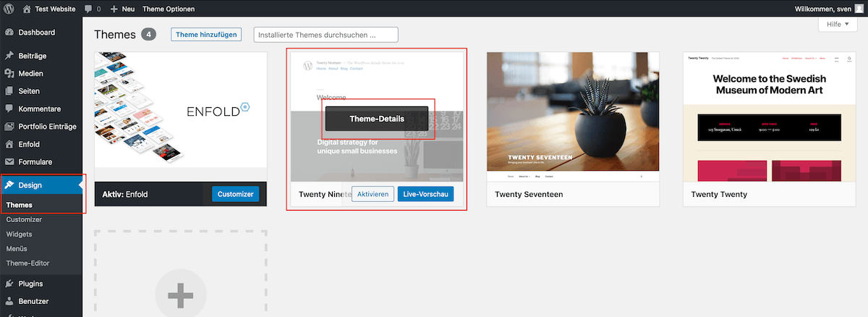The height and width of the screenshot is (317, 868).
Task: Activate Twenty Nineteen via Aktivieren button
Action: [373, 194]
